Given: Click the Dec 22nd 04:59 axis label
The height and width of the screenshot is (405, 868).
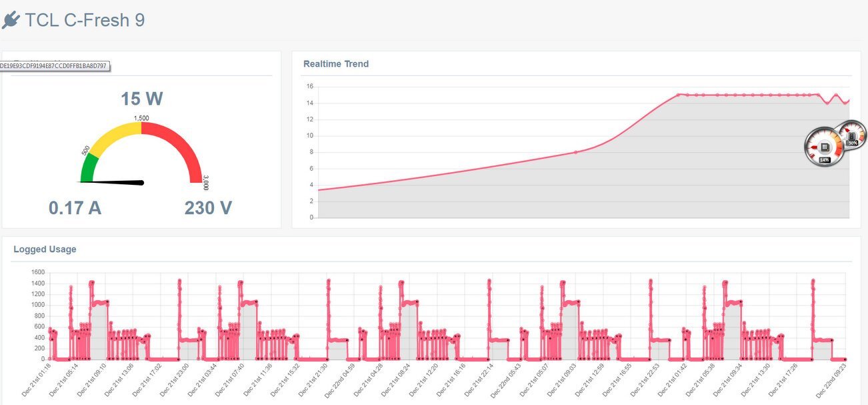Looking at the screenshot, I should coord(339,380).
